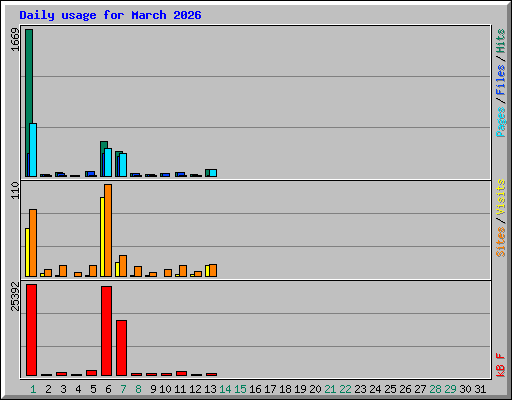Click the orange Sites bar for day 1

point(33,243)
